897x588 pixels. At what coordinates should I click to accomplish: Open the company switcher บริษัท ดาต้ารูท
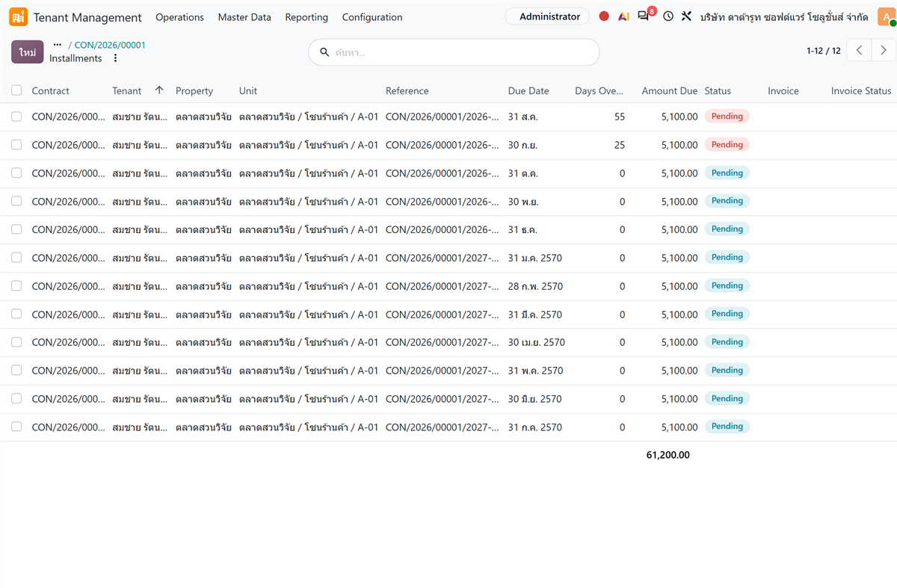(785, 17)
